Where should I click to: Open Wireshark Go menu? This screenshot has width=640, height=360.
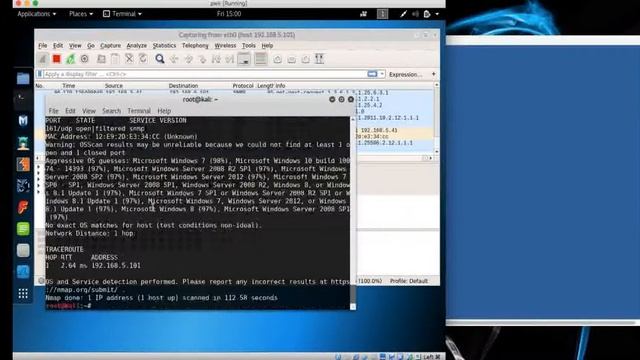pyautogui.click(x=91, y=46)
